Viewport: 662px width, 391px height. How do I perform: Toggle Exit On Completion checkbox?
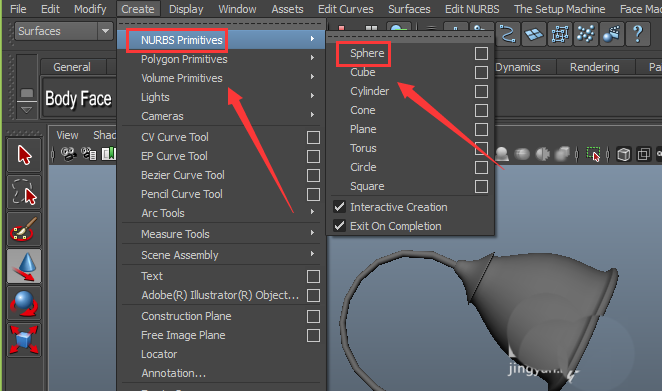pyautogui.click(x=339, y=226)
